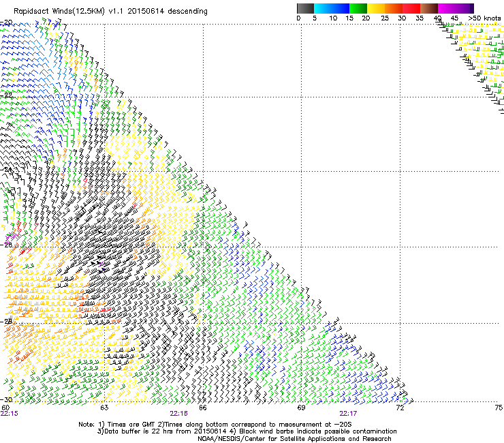Screen dimensions: 504x443
Task: Click the brown 35-40 knots legend swatch
Action: pyautogui.click(x=429, y=8)
